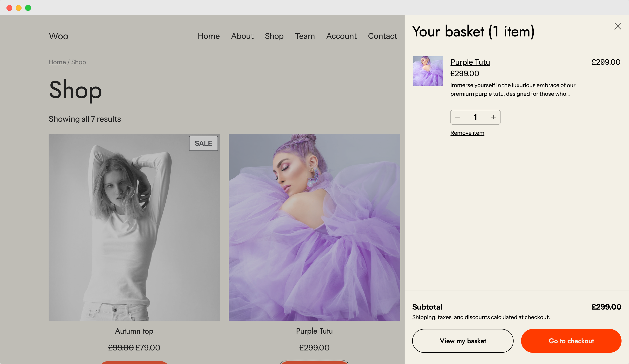The width and height of the screenshot is (629, 364).
Task: Click the 'Your basket (1 item)' heading
Action: [473, 32]
